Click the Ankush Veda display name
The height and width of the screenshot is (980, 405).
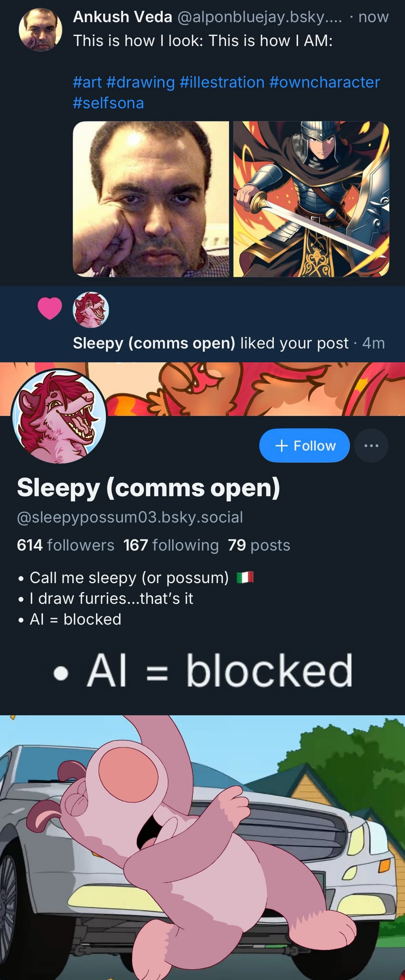click(x=122, y=17)
